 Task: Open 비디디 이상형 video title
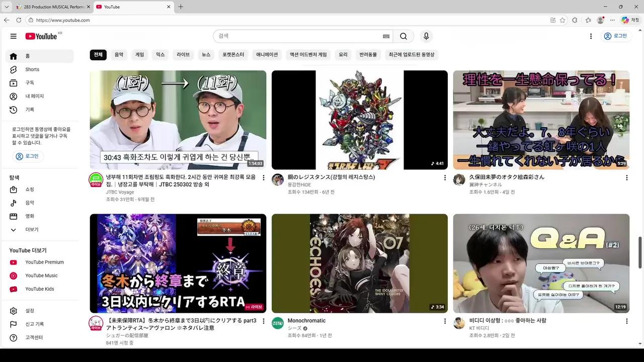click(508, 321)
